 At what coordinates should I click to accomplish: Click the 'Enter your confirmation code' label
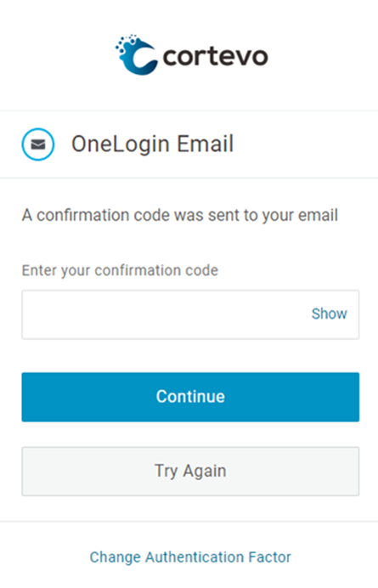click(x=120, y=271)
